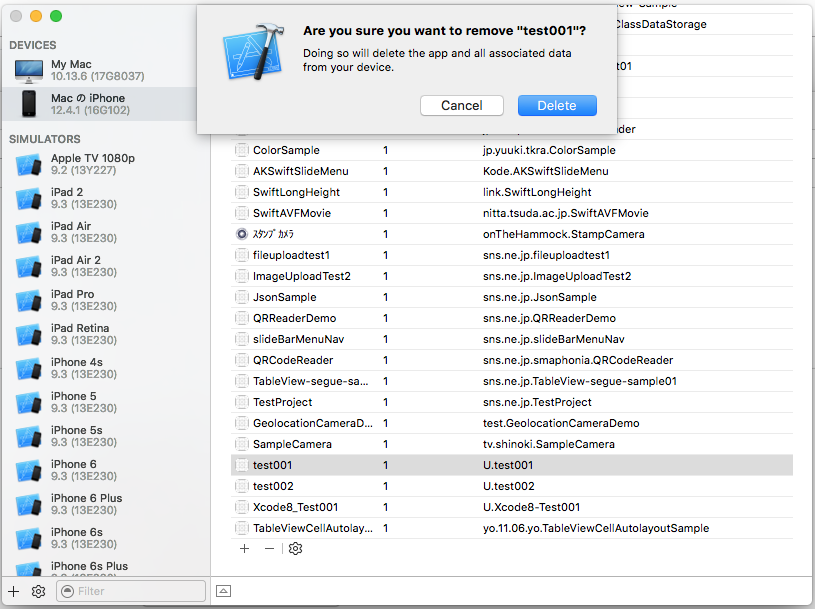Confirm removal with the Delete button

pos(557,105)
